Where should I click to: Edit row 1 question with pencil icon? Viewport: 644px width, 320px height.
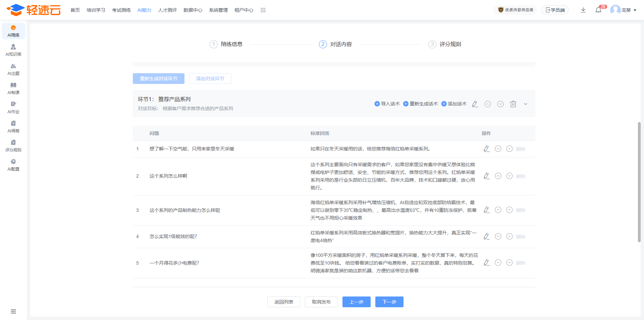click(486, 149)
